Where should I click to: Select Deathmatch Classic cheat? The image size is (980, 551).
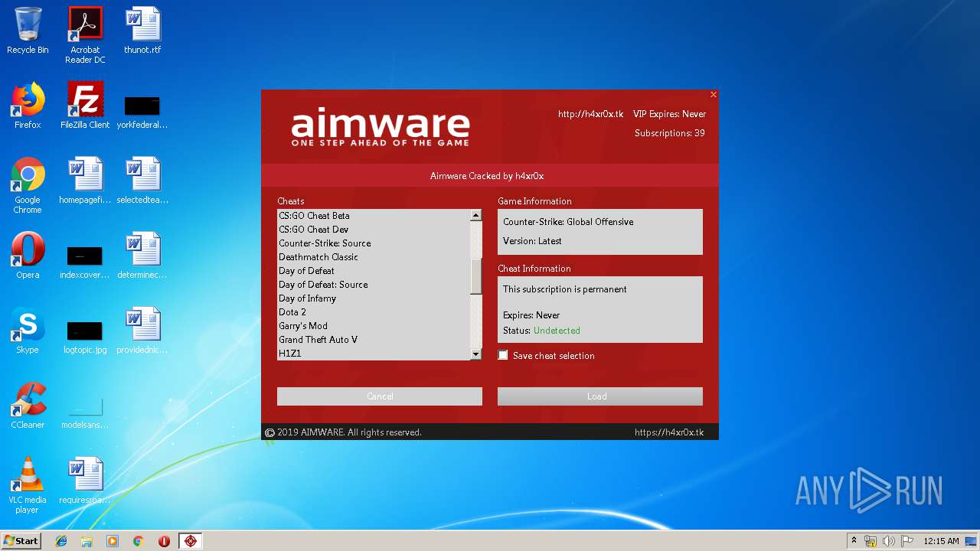[x=374, y=257]
